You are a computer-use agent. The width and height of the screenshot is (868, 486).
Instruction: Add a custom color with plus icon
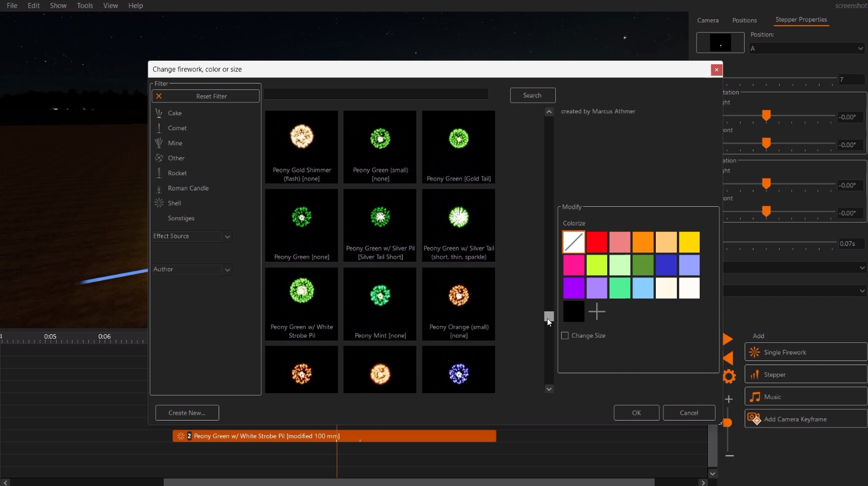pos(597,312)
